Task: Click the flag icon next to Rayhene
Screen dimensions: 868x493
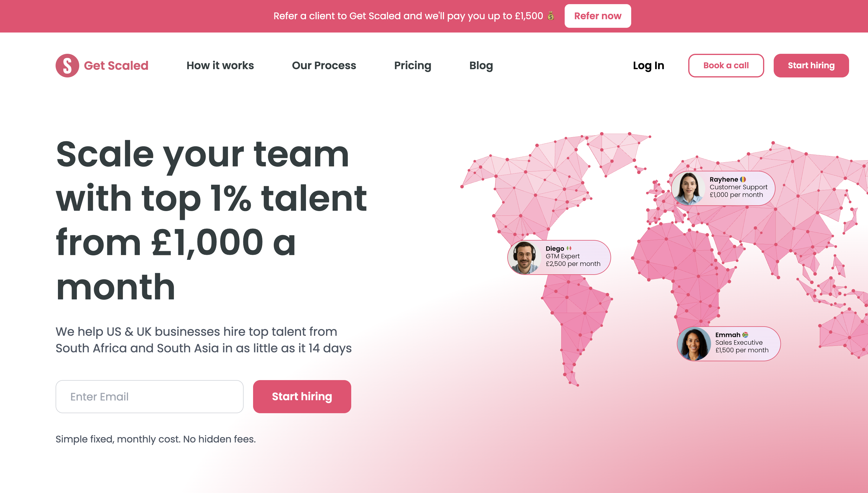Action: (743, 179)
